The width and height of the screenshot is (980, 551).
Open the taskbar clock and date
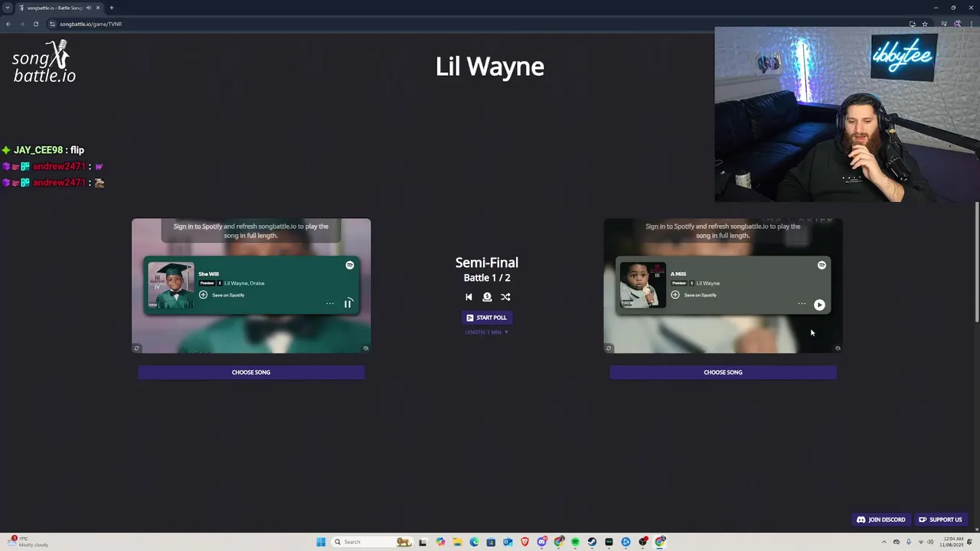tap(953, 542)
